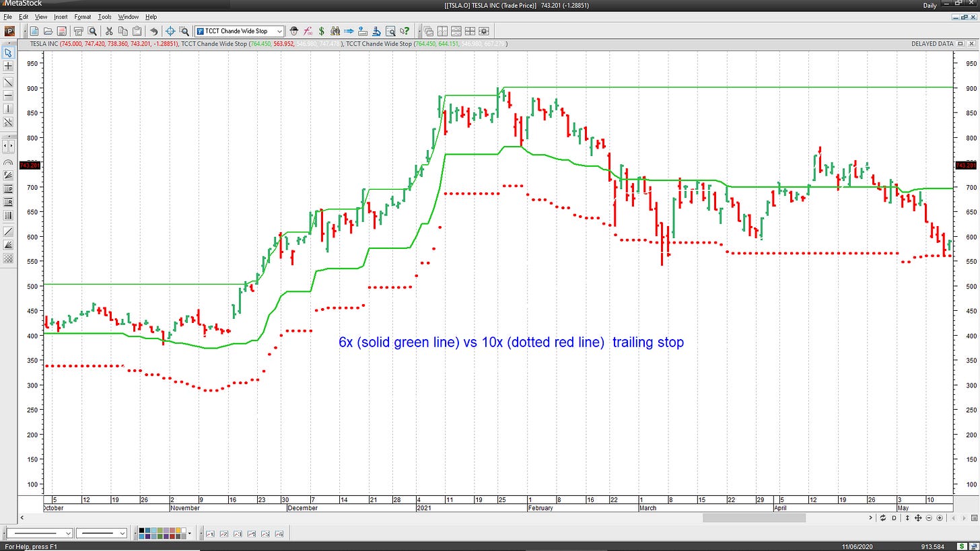Select the diagonal trendline tool
The image size is (980, 551).
pyautogui.click(x=9, y=82)
